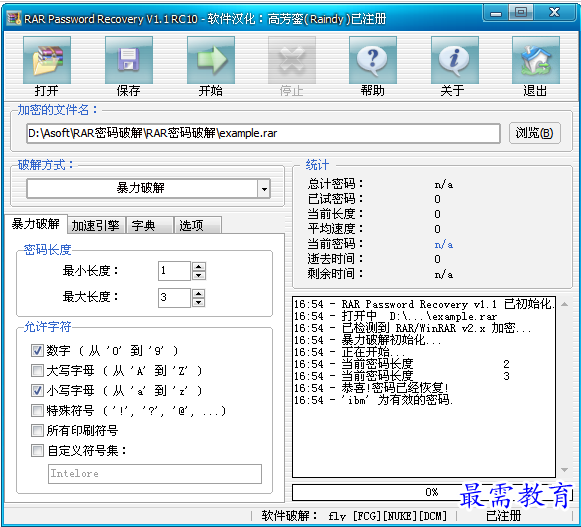
Task: Click the 退出 (Exit) house icon
Action: 536,60
